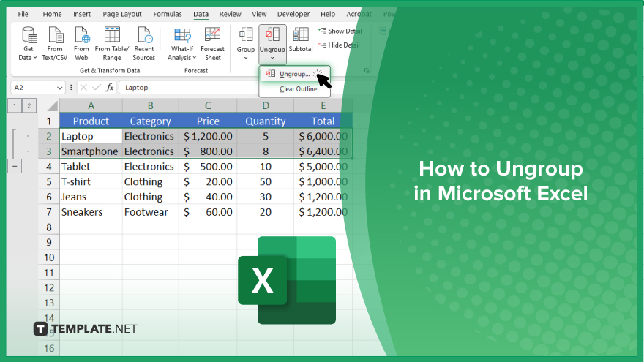Open the File tab

23,14
